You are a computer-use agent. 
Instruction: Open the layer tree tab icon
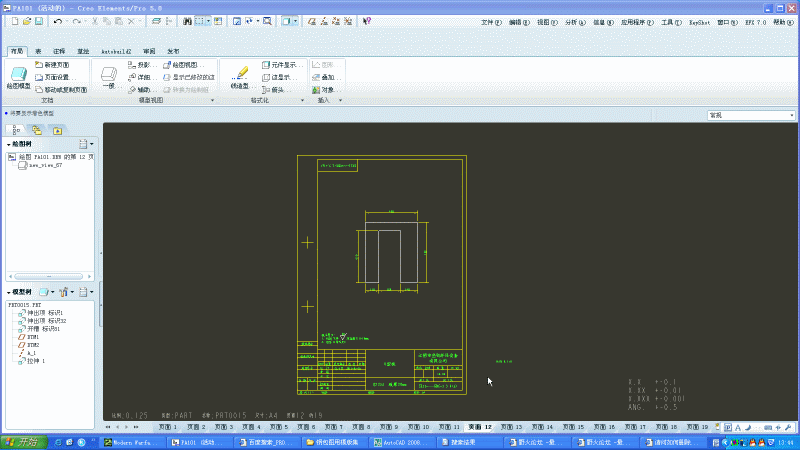(x=37, y=131)
